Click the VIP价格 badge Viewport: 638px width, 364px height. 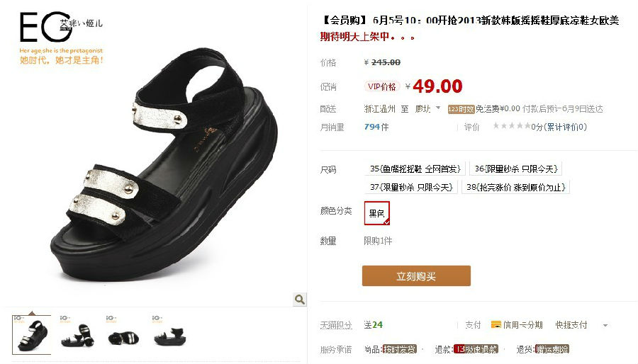pos(381,86)
